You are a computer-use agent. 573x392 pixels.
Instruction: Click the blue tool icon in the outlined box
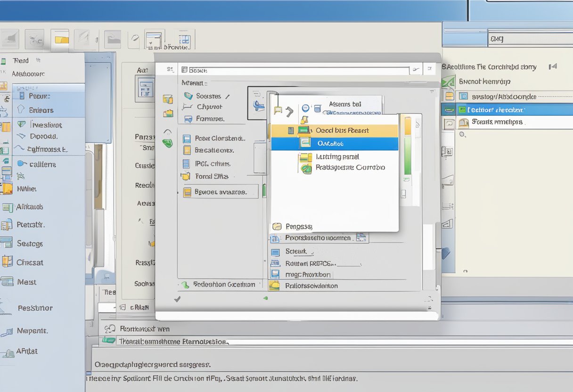pyautogui.click(x=258, y=106)
